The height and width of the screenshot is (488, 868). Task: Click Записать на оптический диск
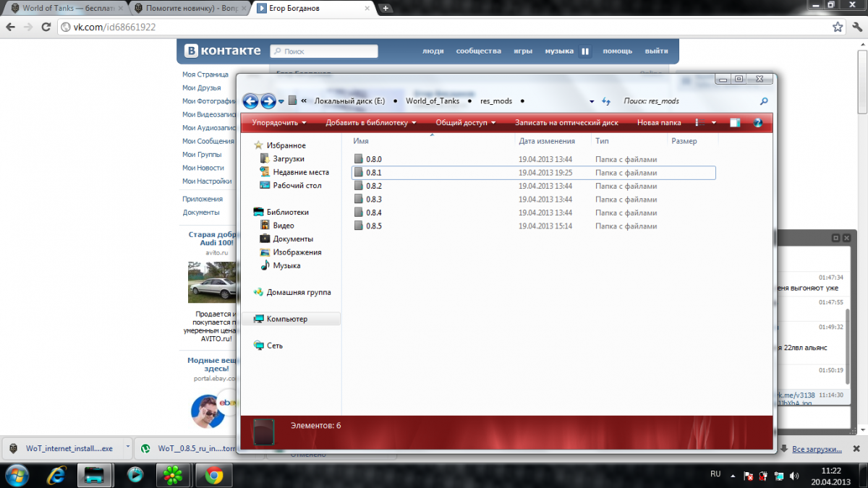tap(566, 123)
